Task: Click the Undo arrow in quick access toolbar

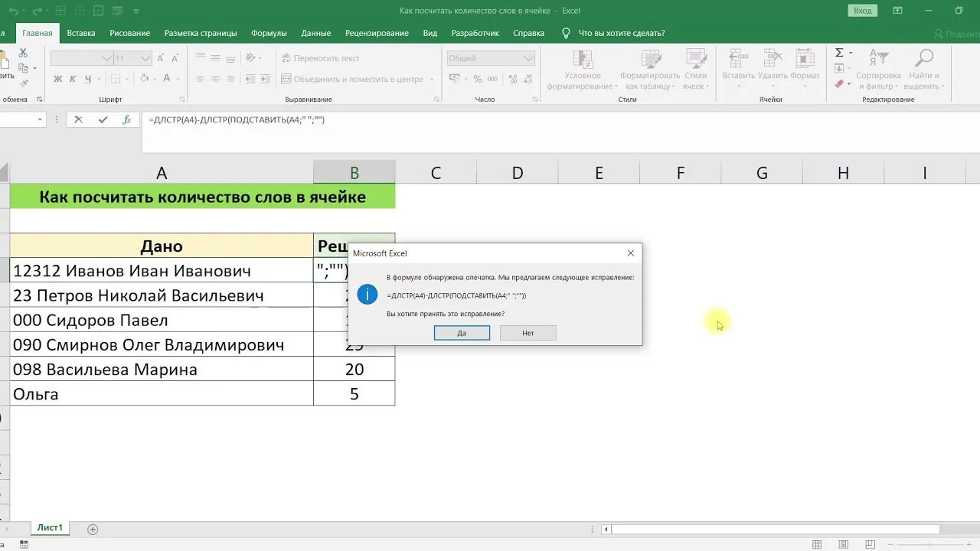Action: click(15, 11)
